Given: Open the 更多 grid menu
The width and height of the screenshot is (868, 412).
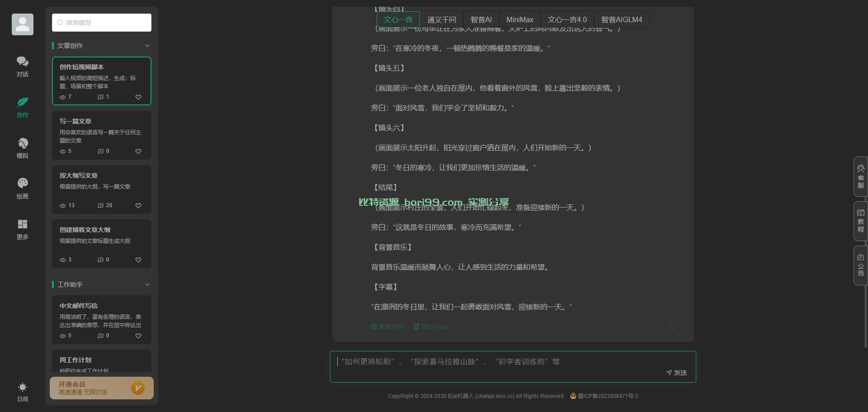Looking at the screenshot, I should [x=23, y=229].
